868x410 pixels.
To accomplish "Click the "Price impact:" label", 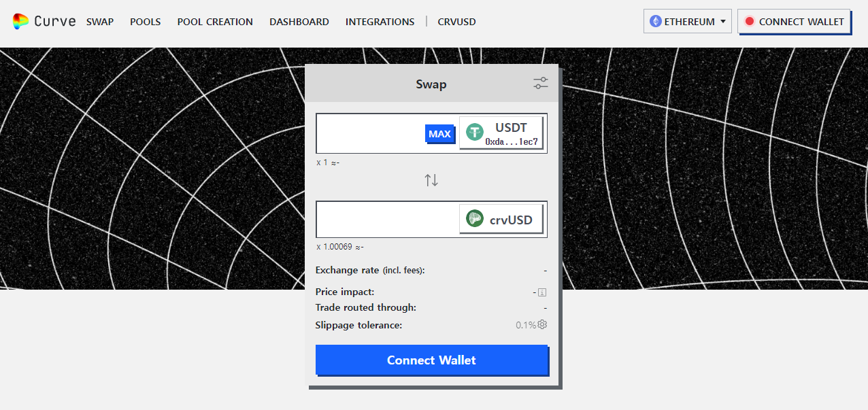I will click(345, 292).
